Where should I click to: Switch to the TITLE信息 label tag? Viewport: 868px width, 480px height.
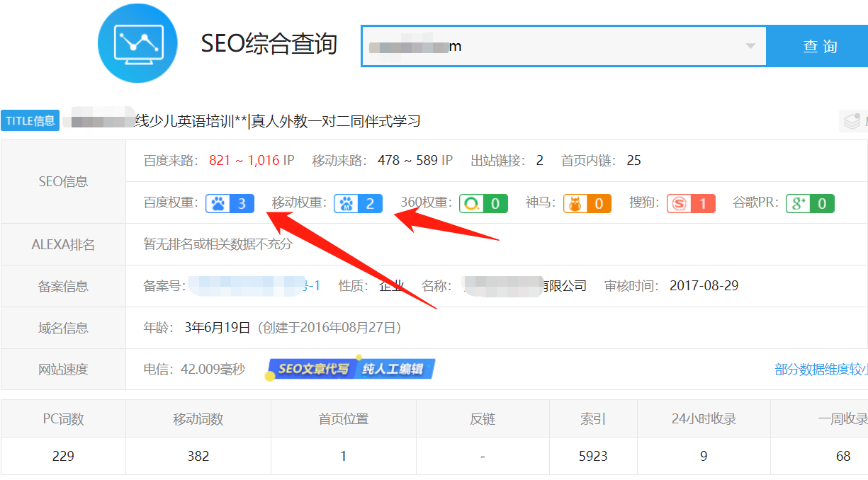[30, 120]
